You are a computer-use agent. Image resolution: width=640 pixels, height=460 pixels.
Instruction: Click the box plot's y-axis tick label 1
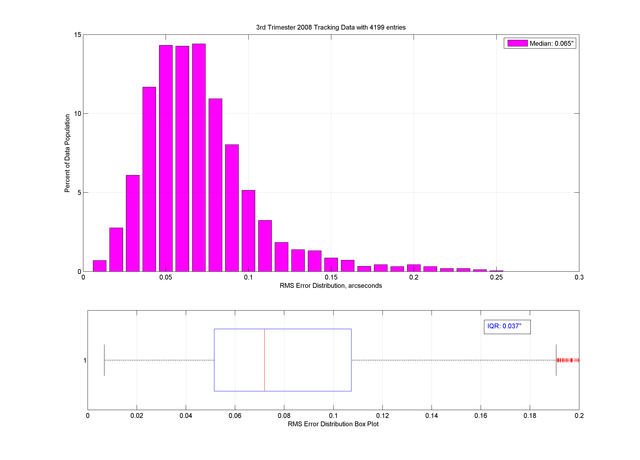click(84, 360)
